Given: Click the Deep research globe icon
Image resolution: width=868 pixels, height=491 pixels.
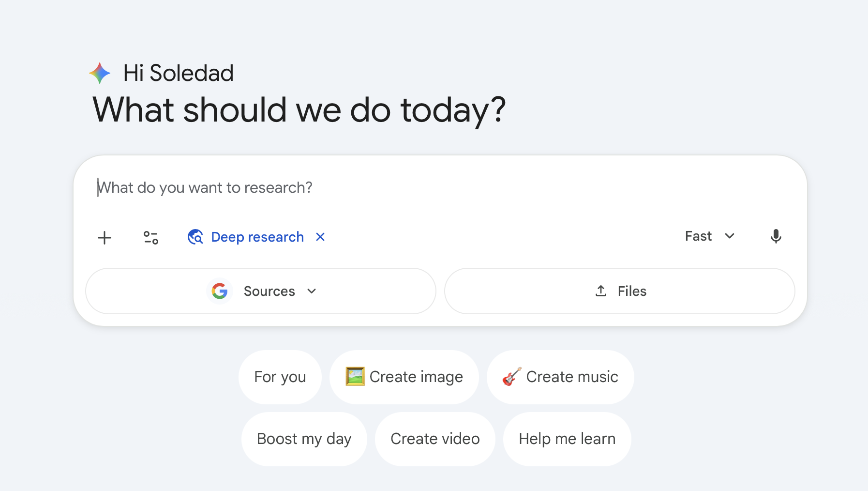Looking at the screenshot, I should [x=195, y=237].
